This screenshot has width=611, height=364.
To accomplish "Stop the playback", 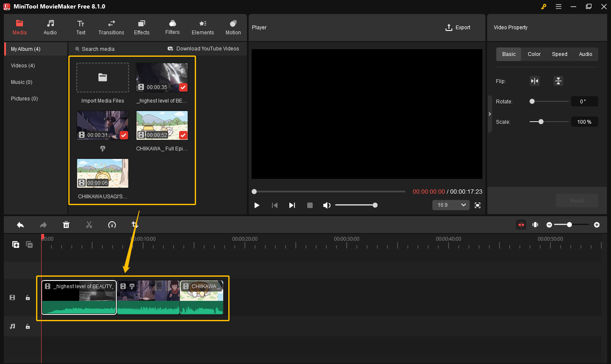I will 310,205.
